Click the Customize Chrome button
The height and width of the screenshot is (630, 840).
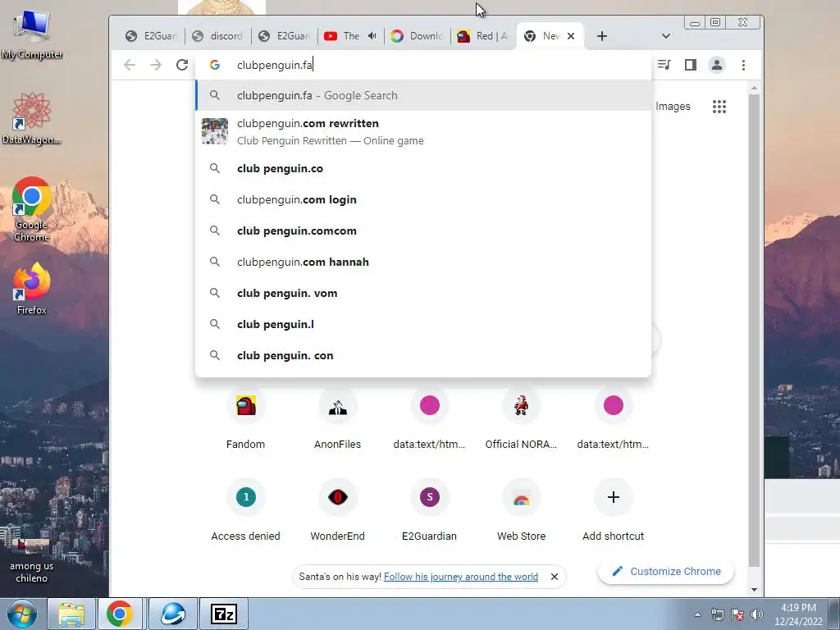666,571
